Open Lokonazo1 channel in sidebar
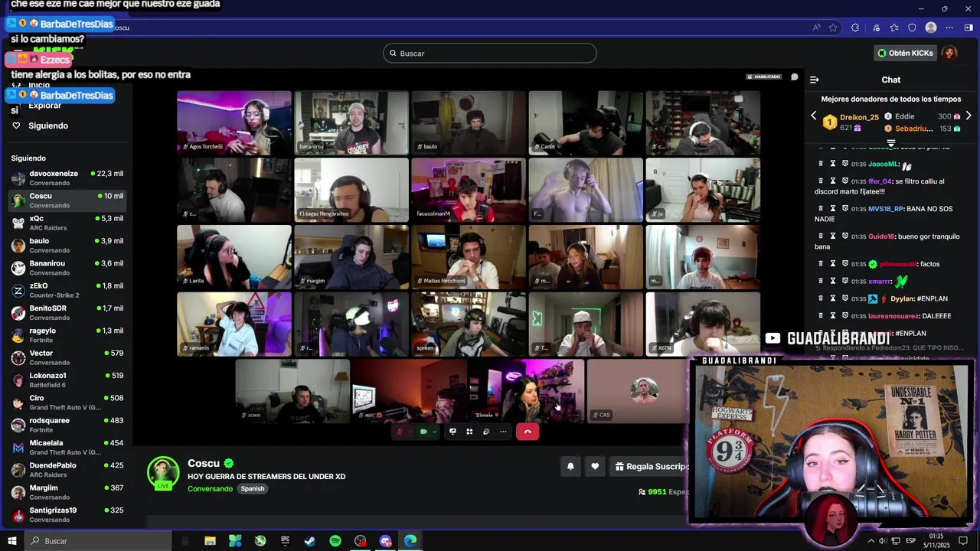 67,380
